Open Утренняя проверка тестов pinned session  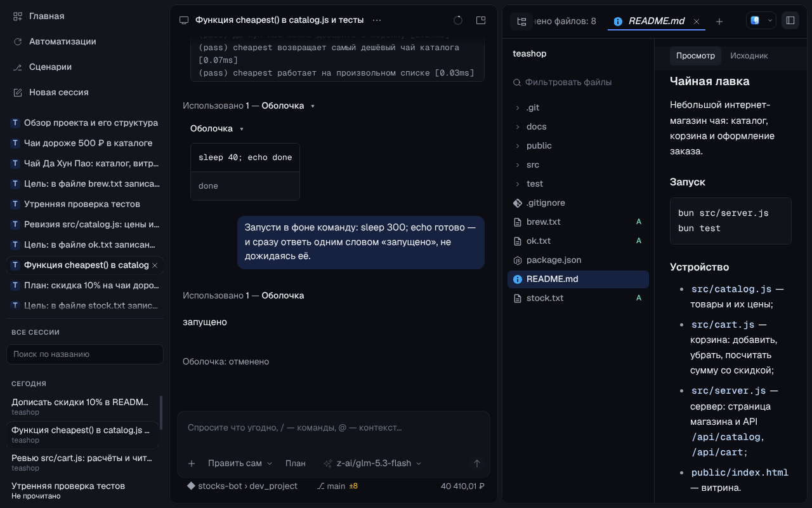point(85,204)
